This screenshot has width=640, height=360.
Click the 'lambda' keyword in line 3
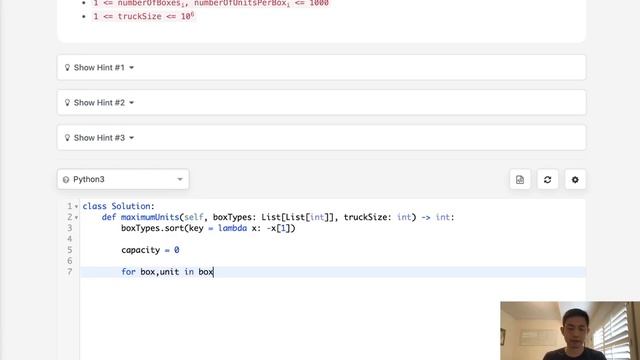click(232, 228)
